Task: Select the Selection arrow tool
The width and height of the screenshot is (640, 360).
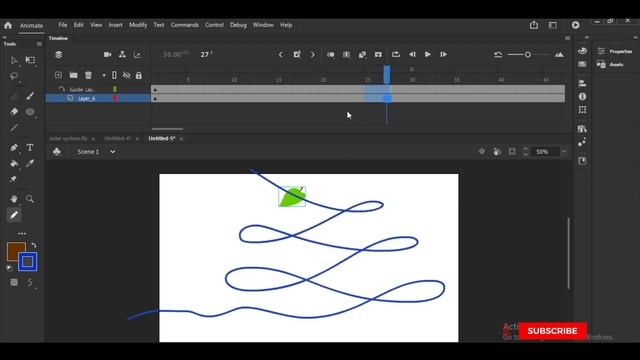Action: pos(14,60)
